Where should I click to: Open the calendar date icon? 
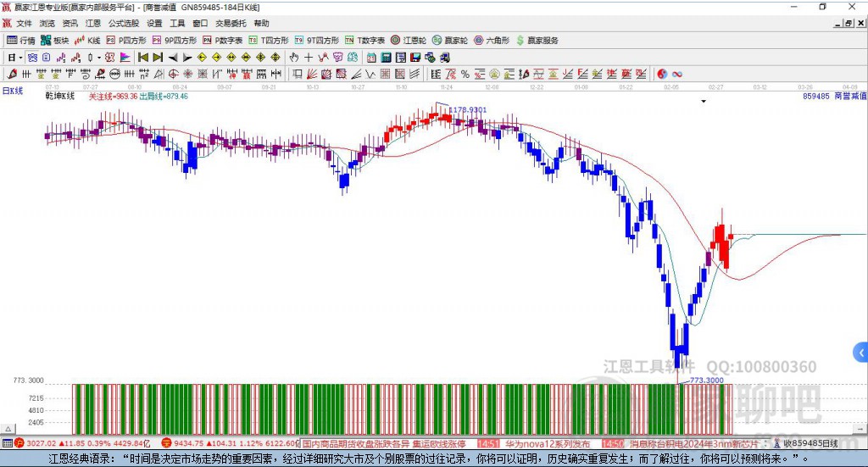tap(371, 57)
